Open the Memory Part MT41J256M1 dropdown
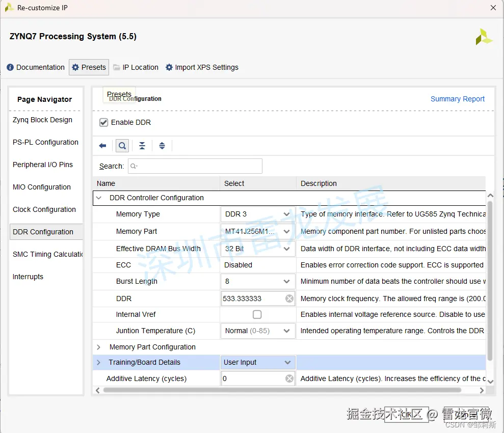The width and height of the screenshot is (504, 433). [x=258, y=231]
